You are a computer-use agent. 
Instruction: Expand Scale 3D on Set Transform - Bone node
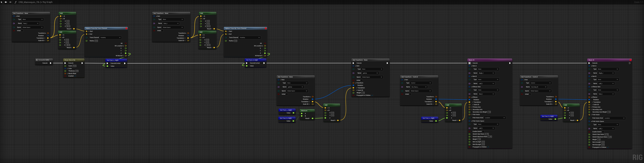point(356,90)
